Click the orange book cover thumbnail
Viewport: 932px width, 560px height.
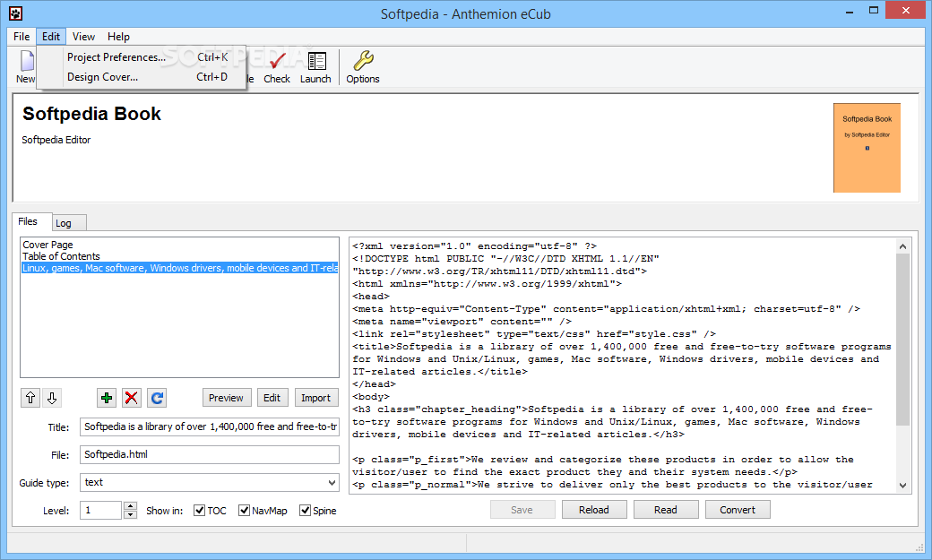click(867, 148)
